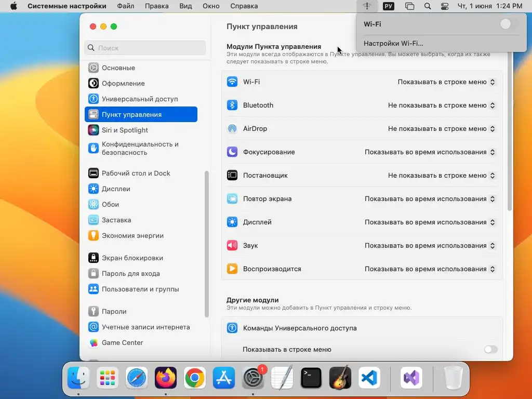Image resolution: width=532 pixels, height=399 pixels.
Task: Open Visual Studio from the Dock
Action: click(x=411, y=378)
